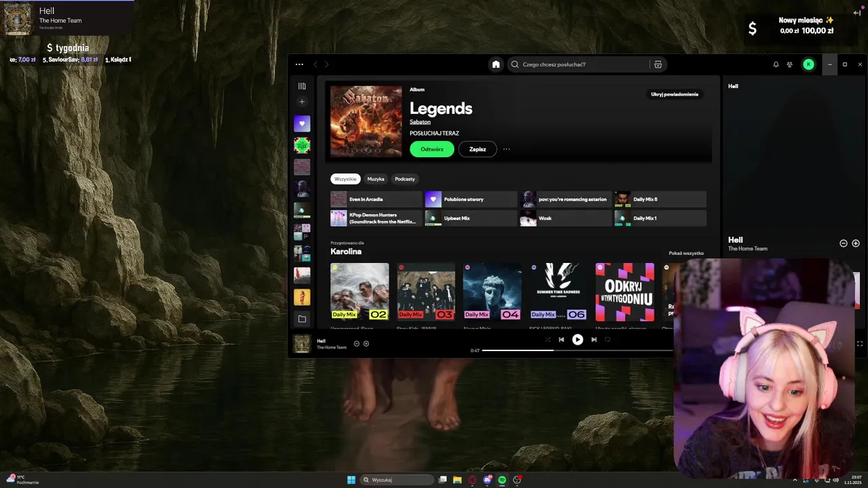Click minus icon beside Hell in player bar
This screenshot has width=868, height=488.
point(357,344)
